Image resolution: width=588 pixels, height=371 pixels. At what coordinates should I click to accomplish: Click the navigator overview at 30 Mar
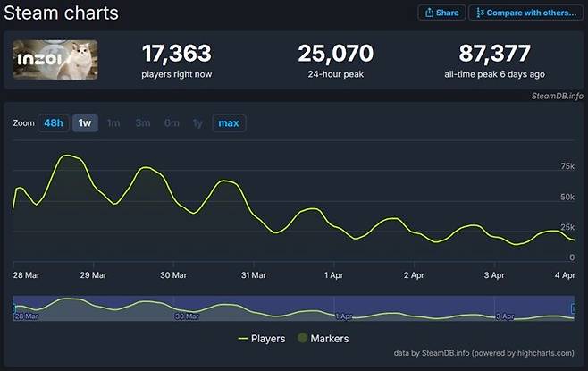tap(187, 316)
